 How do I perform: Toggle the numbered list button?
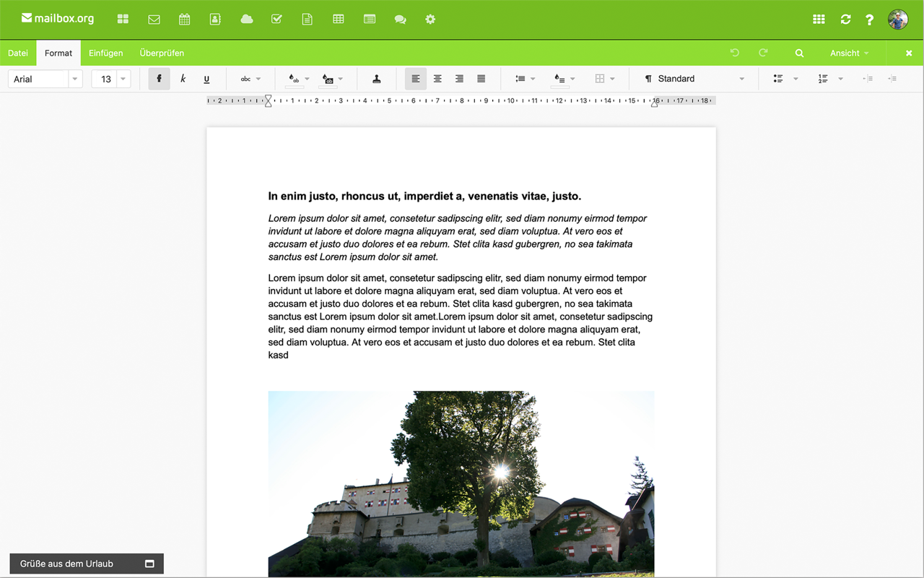pos(823,79)
